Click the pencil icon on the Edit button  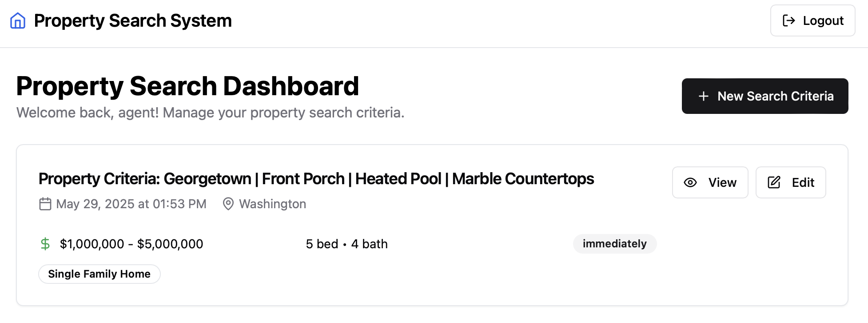point(774,182)
